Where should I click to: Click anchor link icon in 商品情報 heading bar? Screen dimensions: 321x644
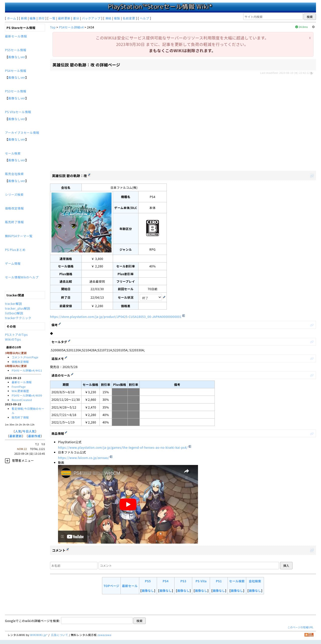[312, 434]
